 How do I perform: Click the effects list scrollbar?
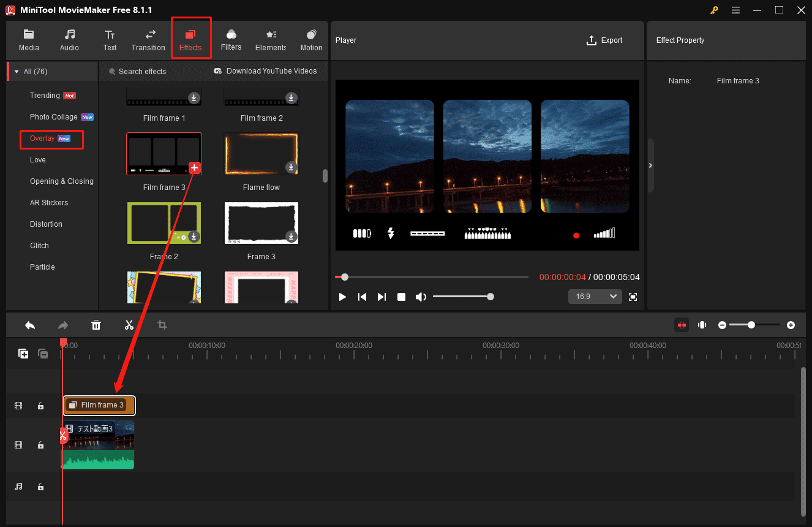(x=325, y=176)
